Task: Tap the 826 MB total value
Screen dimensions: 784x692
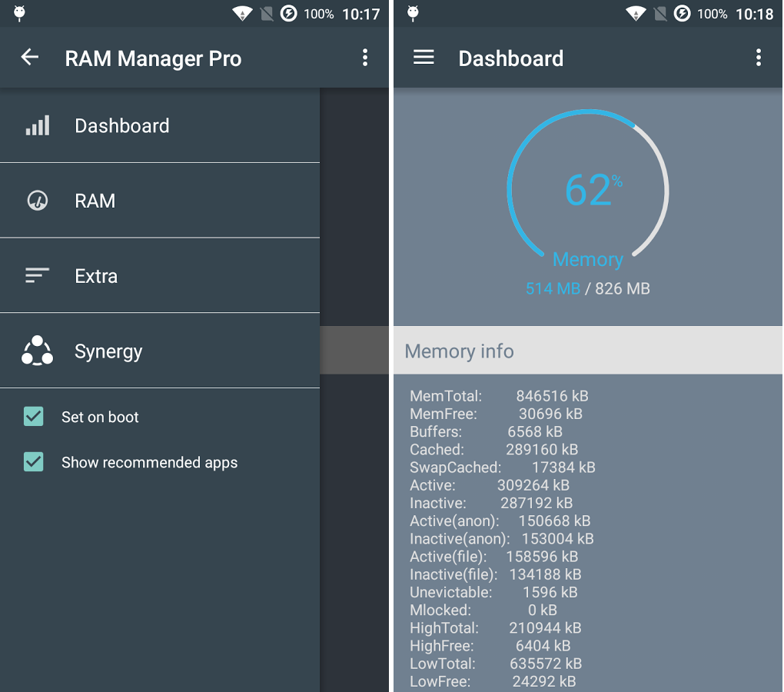Action: 623,288
